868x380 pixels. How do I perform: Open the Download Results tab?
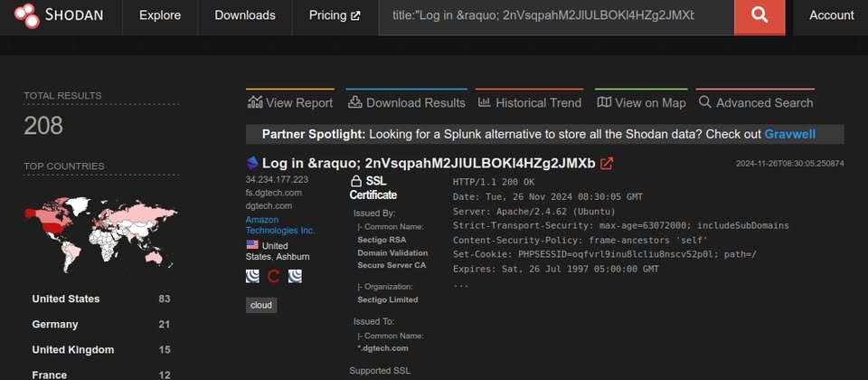pos(406,102)
